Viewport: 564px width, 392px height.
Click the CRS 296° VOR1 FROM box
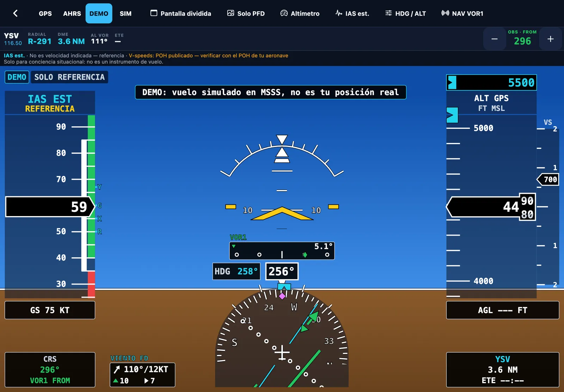pyautogui.click(x=50, y=370)
